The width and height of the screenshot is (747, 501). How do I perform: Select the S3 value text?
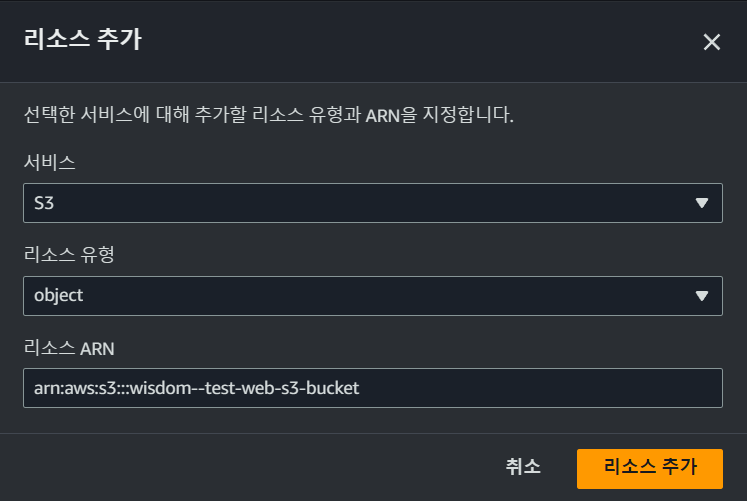click(x=44, y=203)
